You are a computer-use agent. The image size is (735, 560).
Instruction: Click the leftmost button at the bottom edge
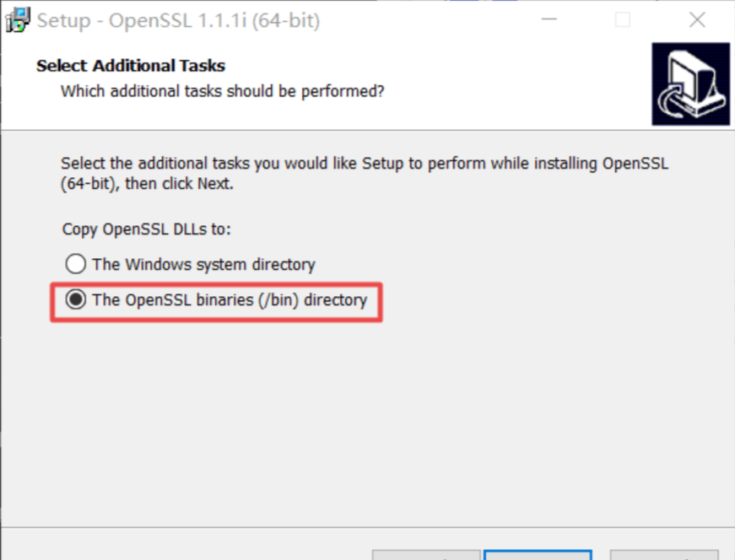[426, 557]
